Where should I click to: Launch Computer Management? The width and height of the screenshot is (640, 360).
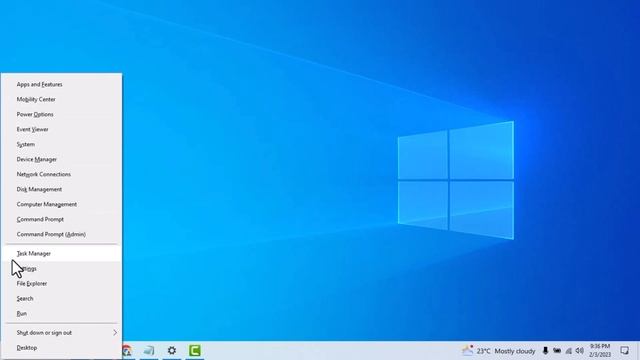click(61, 204)
